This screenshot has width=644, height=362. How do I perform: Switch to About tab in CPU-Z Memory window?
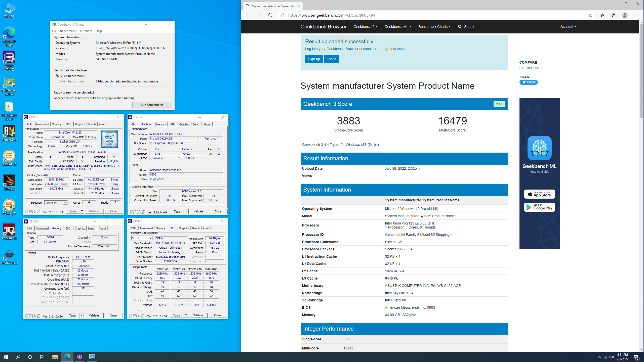[x=102, y=229]
